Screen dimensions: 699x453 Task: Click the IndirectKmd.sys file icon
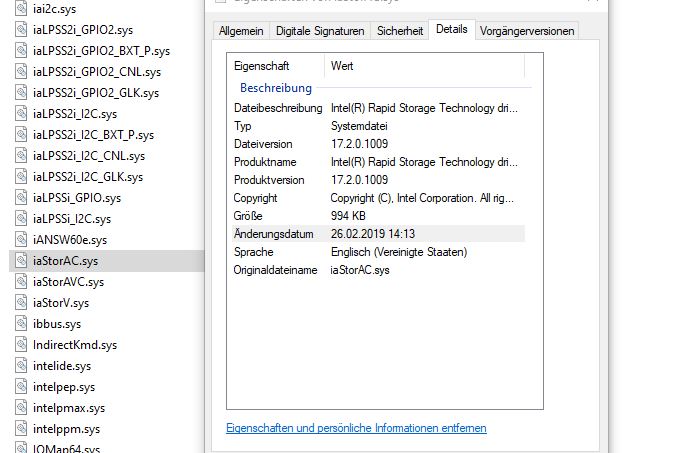click(x=21, y=344)
